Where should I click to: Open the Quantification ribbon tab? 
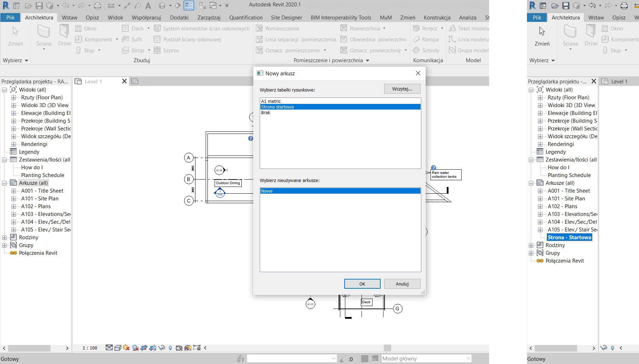click(x=246, y=18)
